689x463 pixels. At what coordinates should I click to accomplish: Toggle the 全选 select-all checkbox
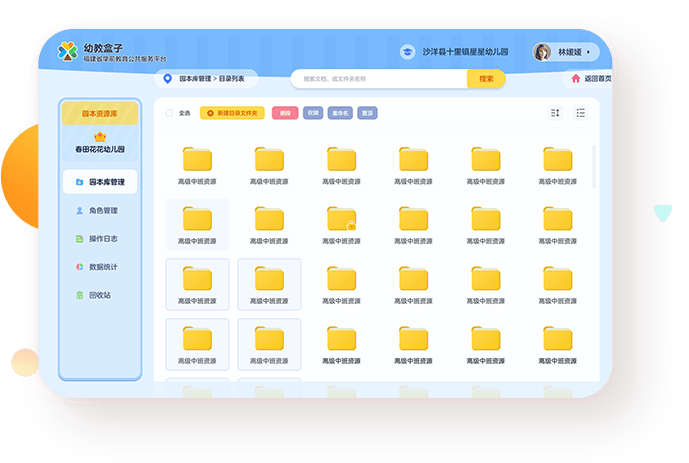169,113
